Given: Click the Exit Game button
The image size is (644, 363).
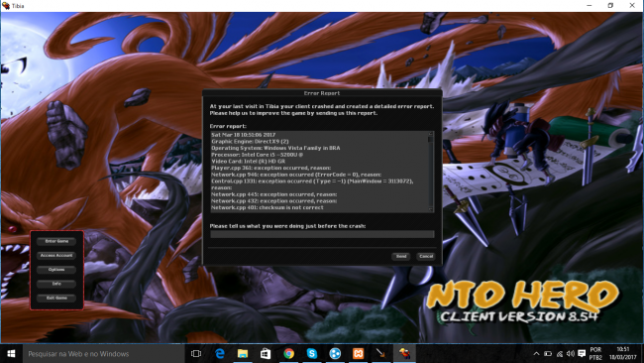Looking at the screenshot, I should click(x=56, y=299).
